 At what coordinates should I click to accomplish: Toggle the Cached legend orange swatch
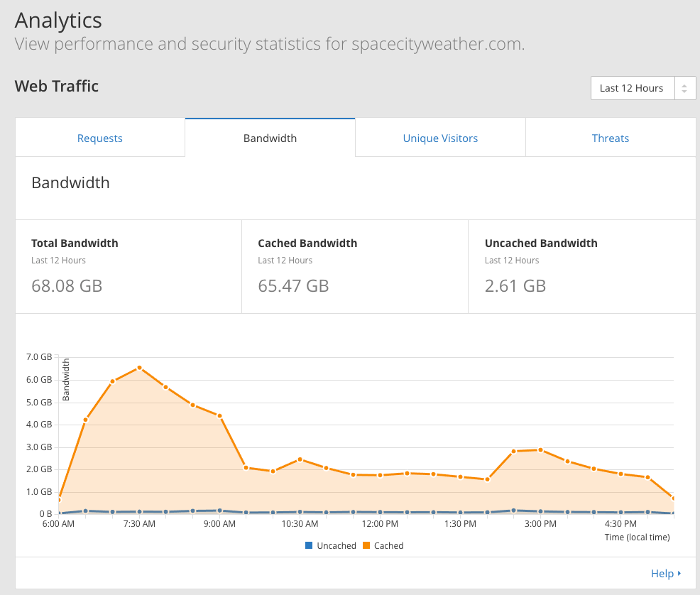pyautogui.click(x=366, y=545)
